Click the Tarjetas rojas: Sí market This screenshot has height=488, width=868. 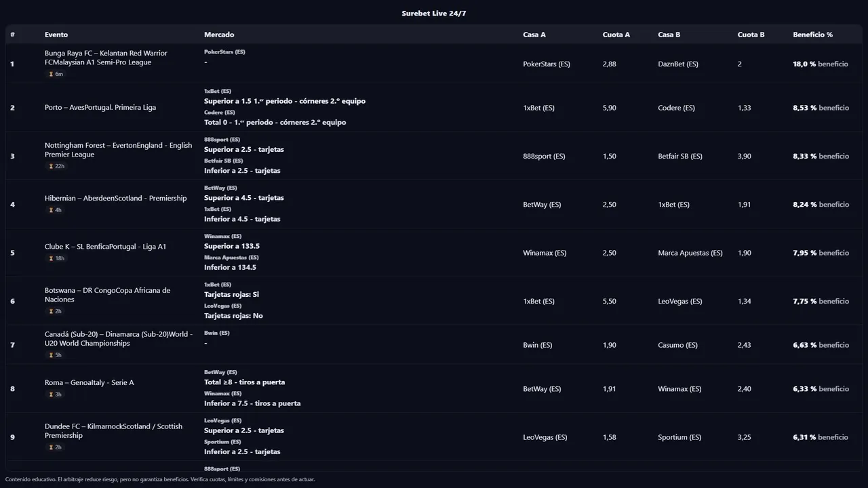tap(231, 295)
